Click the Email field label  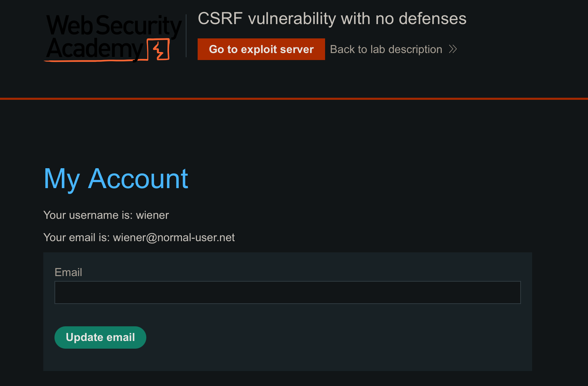pos(68,272)
